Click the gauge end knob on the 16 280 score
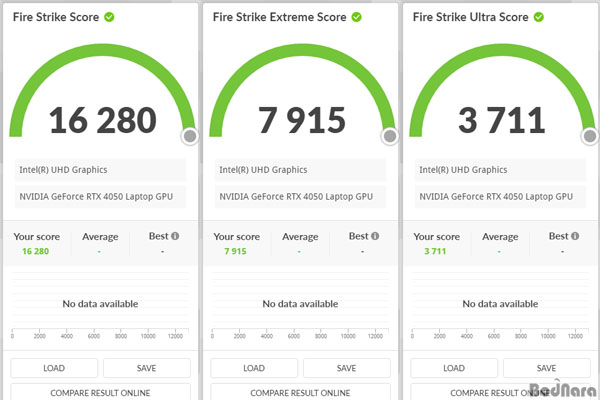The height and width of the screenshot is (400, 600). tap(190, 136)
